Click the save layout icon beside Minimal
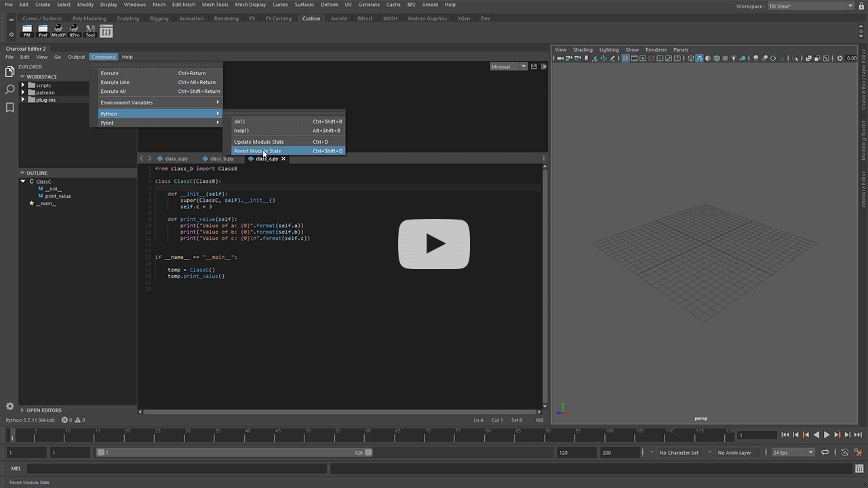The image size is (868, 488). (x=534, y=66)
